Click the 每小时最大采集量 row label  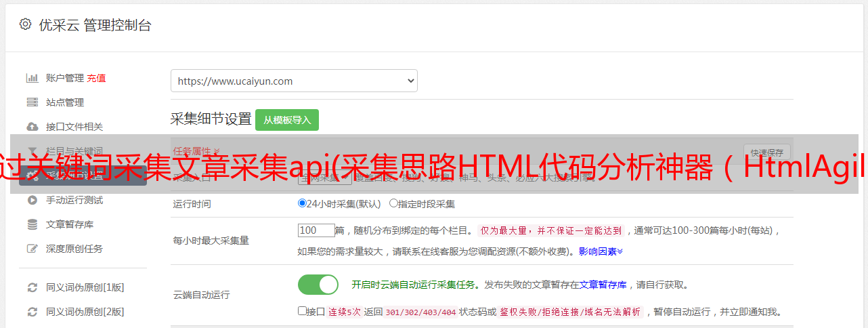coord(211,241)
